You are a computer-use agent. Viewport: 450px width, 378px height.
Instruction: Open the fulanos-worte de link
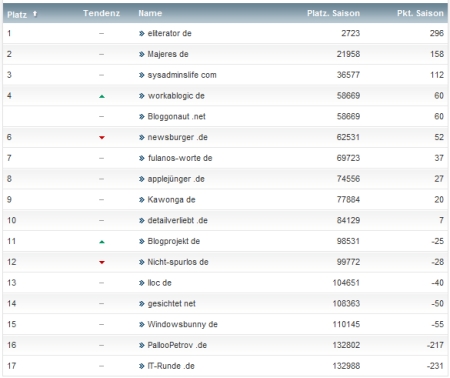180,158
